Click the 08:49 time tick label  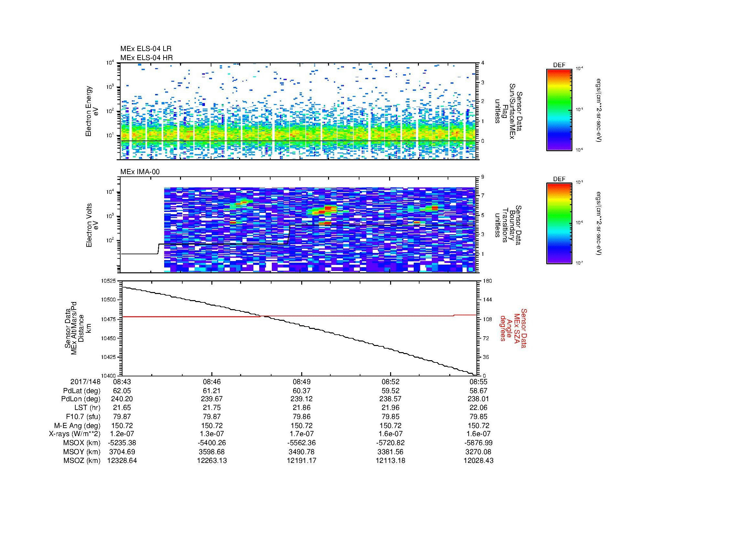[301, 382]
